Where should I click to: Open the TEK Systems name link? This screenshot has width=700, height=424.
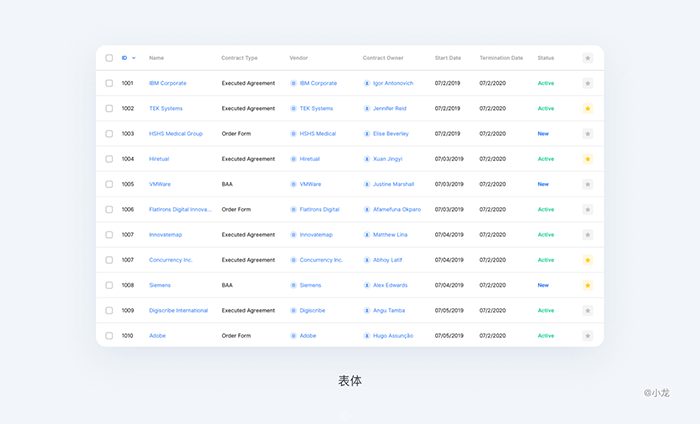166,108
